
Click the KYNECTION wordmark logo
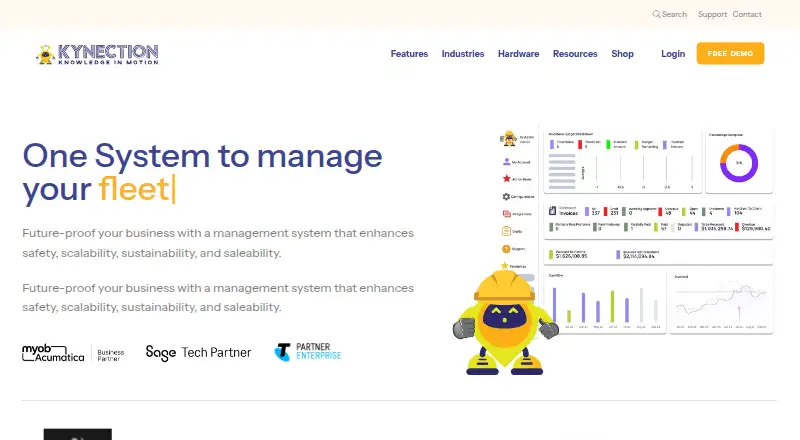[x=108, y=54]
